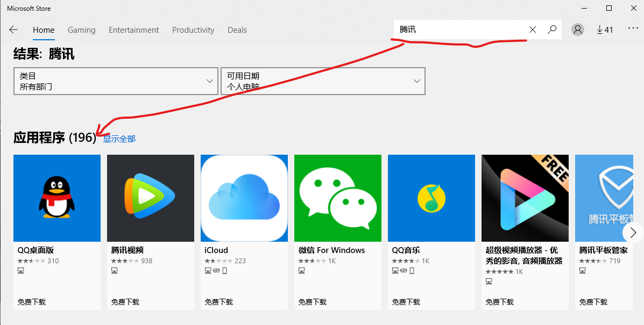Image resolution: width=644 pixels, height=325 pixels.
Task: Expand the 类目 category dropdown
Action: tap(116, 81)
